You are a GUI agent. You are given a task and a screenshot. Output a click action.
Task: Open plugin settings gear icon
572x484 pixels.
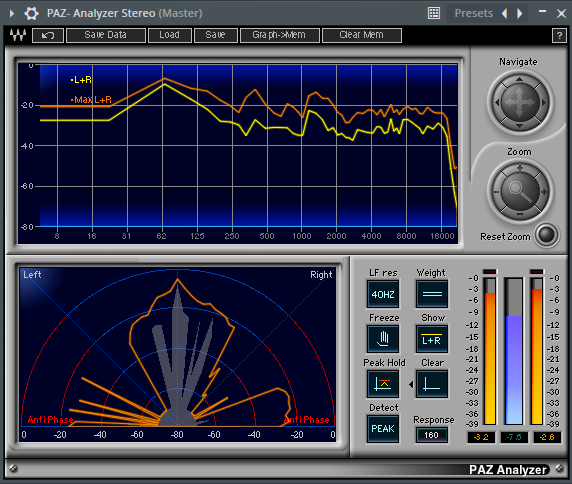[x=31, y=13]
